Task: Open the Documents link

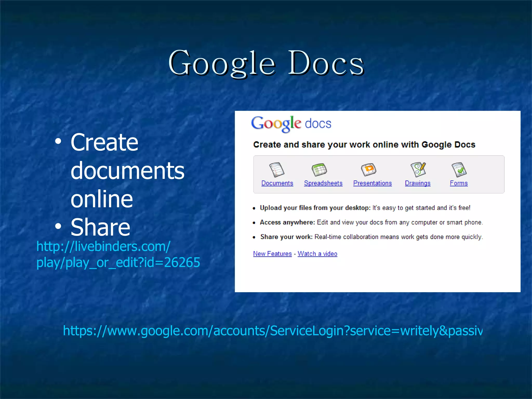Action: 277,183
